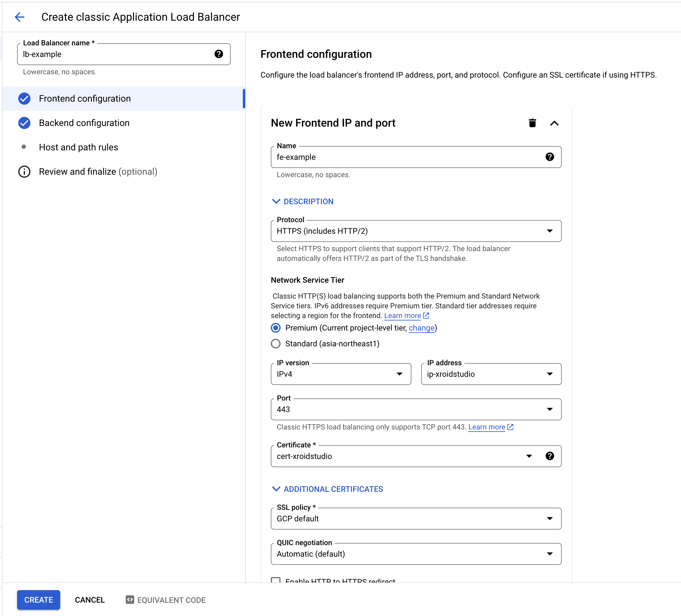Click the Create button
The image size is (681, 616).
coord(39,600)
